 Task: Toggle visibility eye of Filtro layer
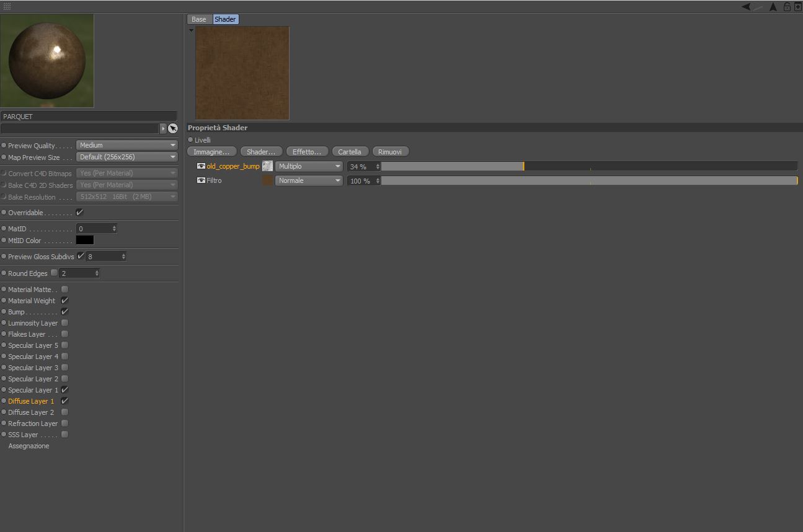(x=201, y=180)
